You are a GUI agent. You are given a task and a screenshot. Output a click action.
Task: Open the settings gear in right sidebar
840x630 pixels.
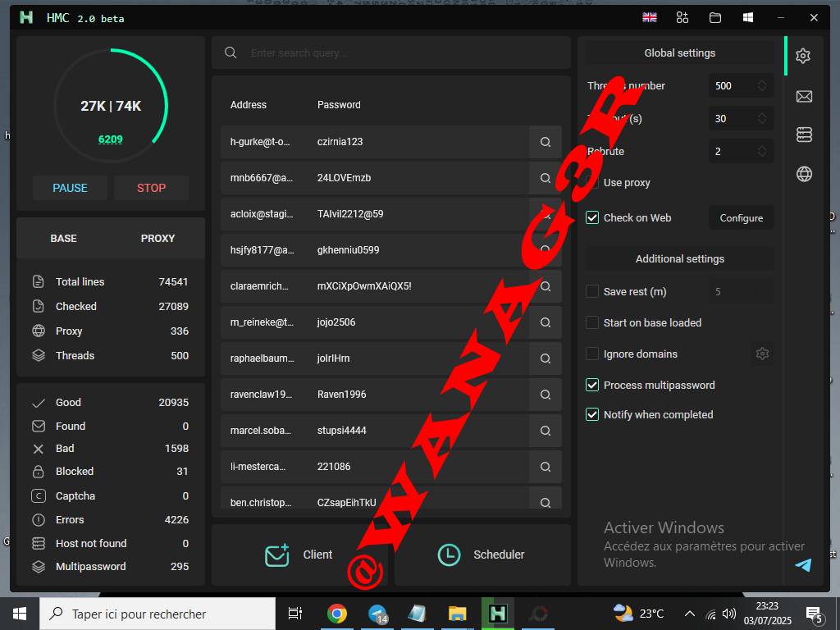pyautogui.click(x=802, y=56)
